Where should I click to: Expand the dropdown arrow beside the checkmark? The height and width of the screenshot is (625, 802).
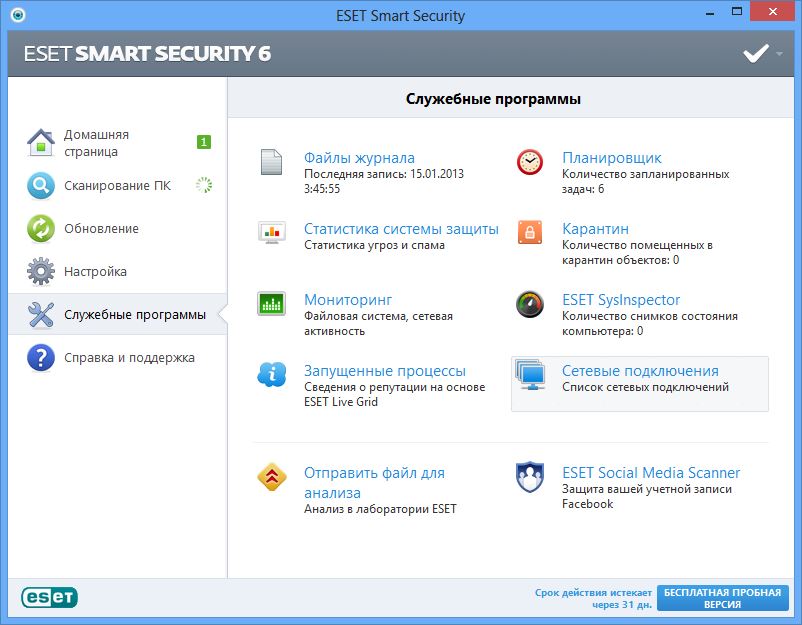(x=779, y=53)
